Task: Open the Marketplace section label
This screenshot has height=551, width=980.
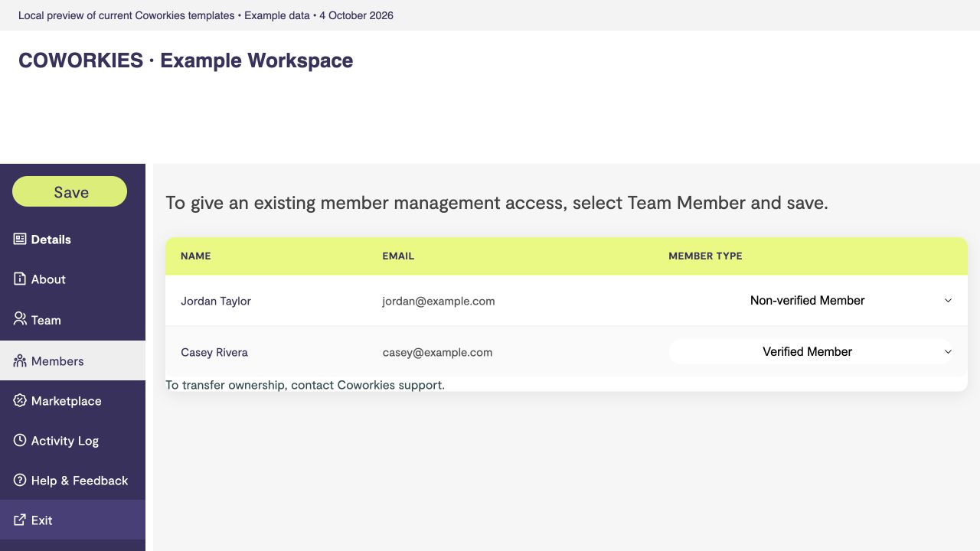Action: tap(67, 401)
